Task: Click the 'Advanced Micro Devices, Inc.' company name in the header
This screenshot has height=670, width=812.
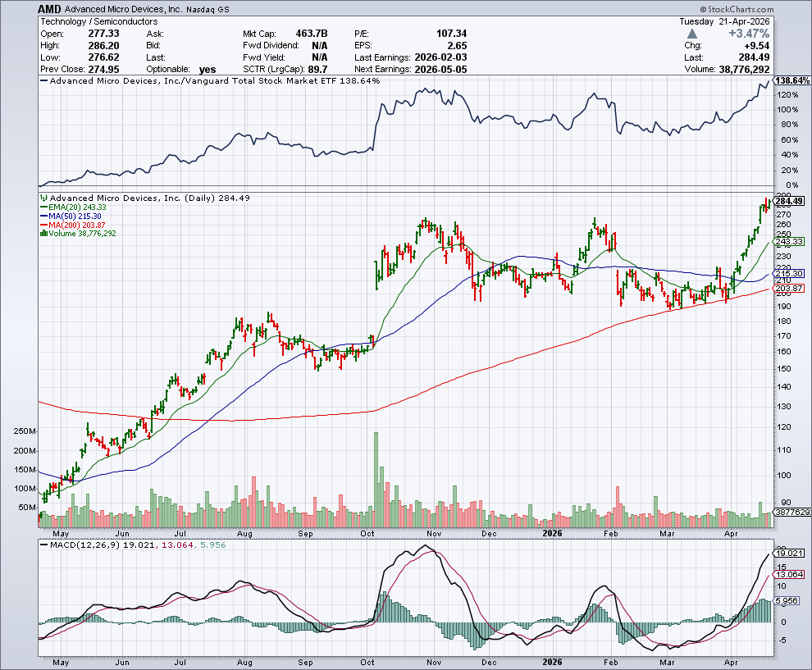Action: (123, 9)
